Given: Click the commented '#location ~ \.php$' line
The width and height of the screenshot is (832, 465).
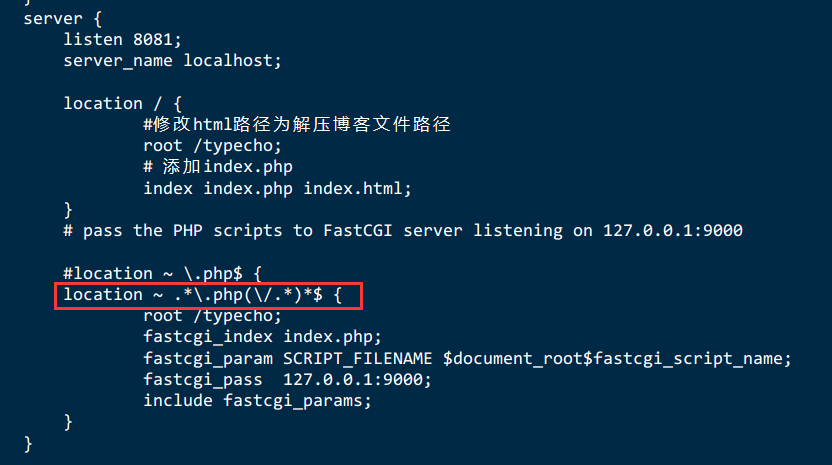Looking at the screenshot, I should [x=162, y=273].
